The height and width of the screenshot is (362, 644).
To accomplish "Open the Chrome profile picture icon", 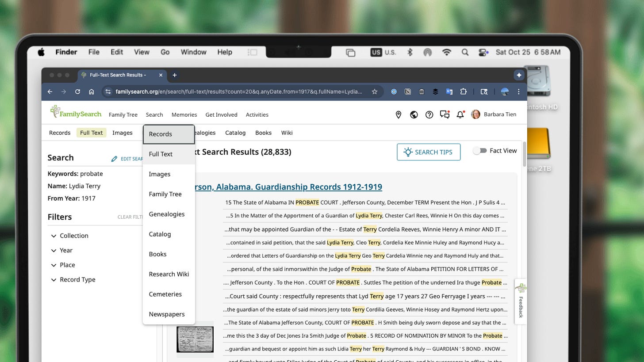I will coord(505,91).
